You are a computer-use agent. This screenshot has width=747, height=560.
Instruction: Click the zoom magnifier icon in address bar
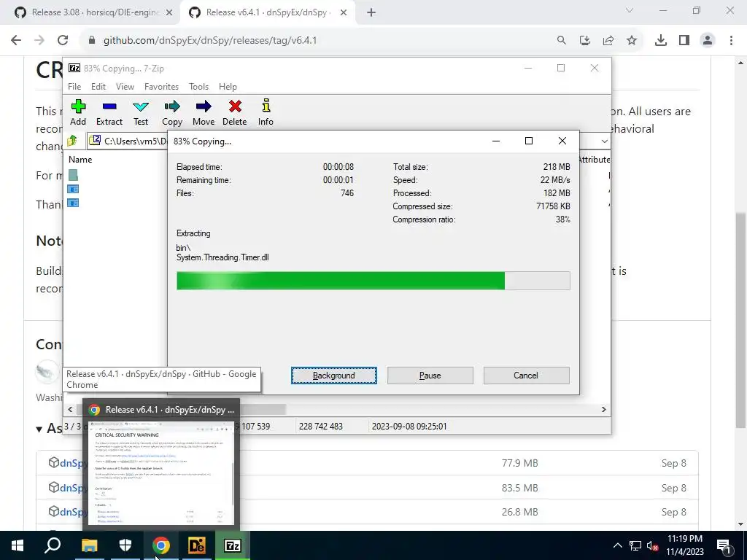coord(562,41)
